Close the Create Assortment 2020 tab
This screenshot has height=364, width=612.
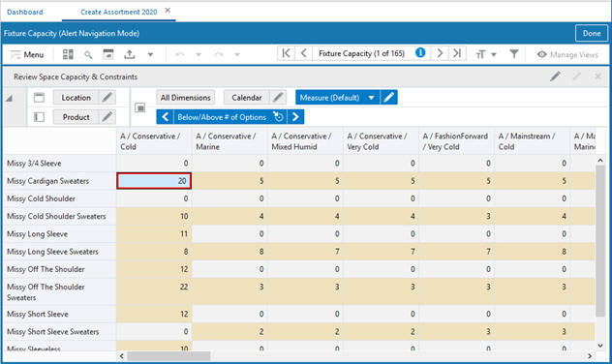[x=168, y=11]
